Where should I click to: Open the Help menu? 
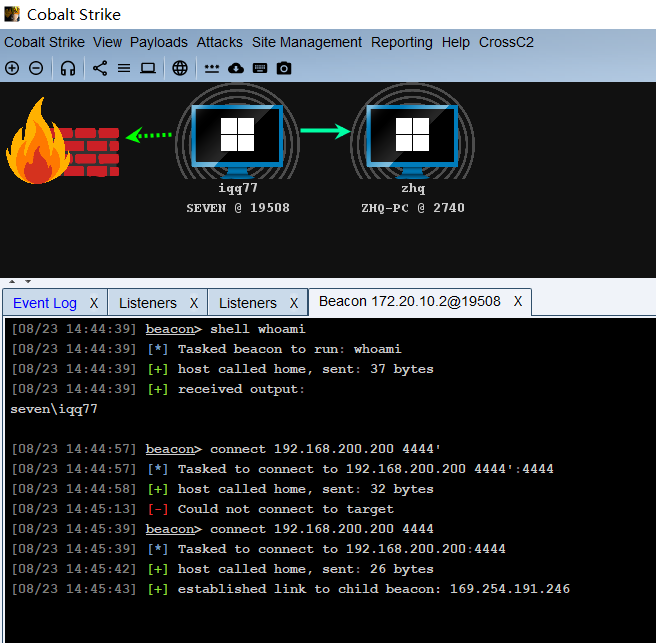(456, 42)
